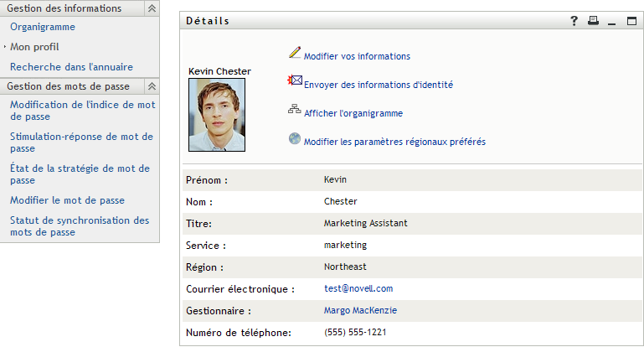Viewport: 644px width, 347px height.
Task: Open État de la stratégie de mot de passe
Action: (80, 174)
